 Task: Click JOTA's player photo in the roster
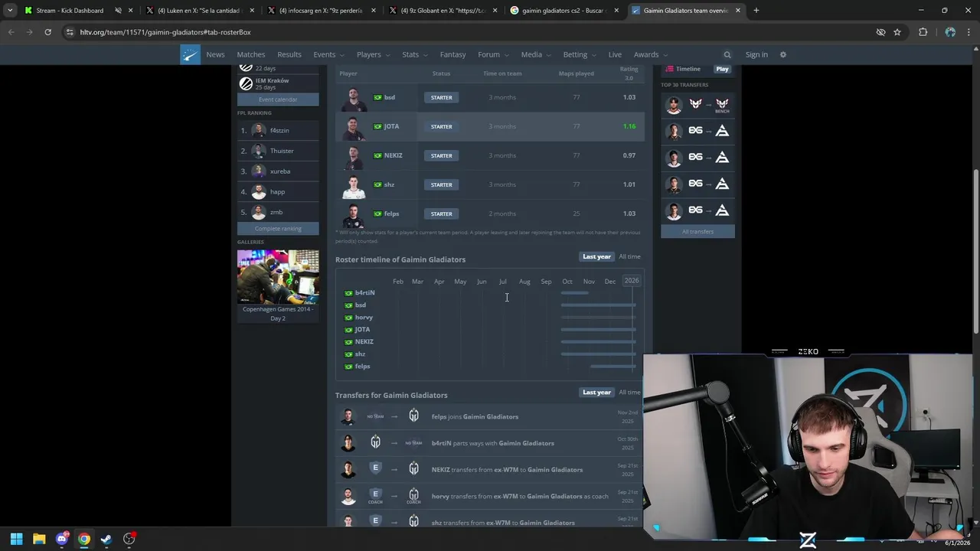(353, 127)
